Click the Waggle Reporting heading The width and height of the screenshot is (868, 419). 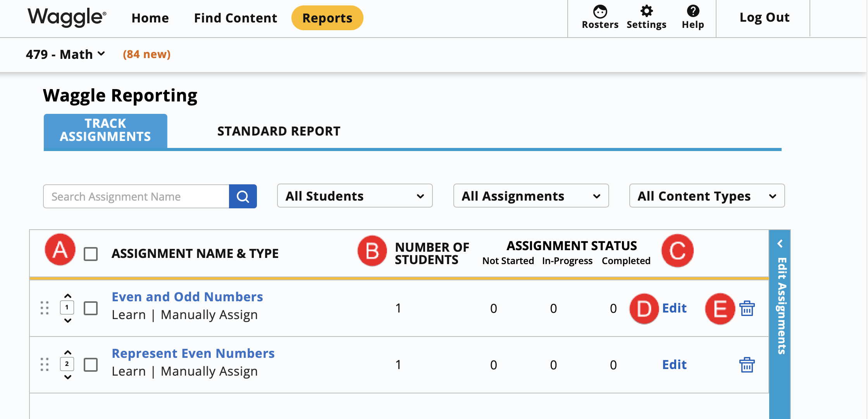click(120, 96)
